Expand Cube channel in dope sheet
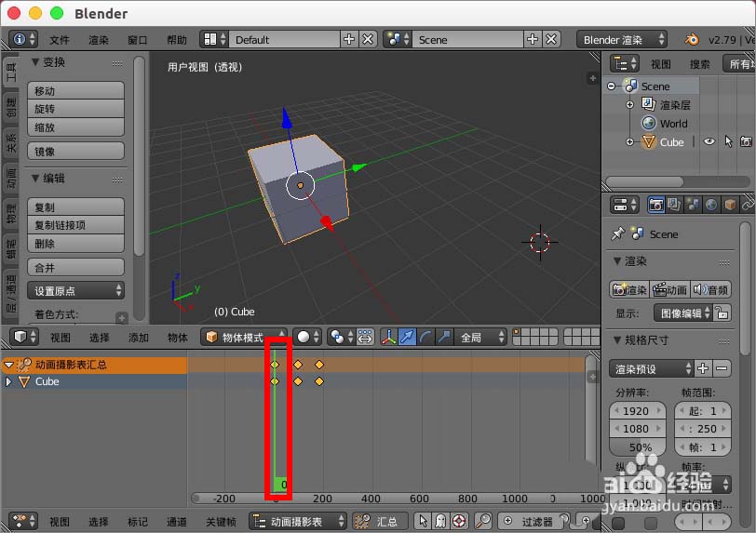Image resolution: width=756 pixels, height=533 pixels. [8, 381]
